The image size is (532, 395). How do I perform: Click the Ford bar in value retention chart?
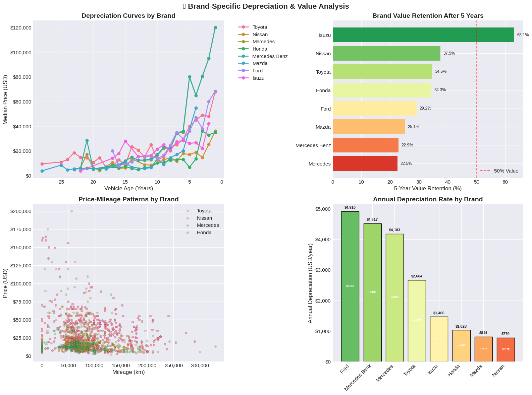375,109
